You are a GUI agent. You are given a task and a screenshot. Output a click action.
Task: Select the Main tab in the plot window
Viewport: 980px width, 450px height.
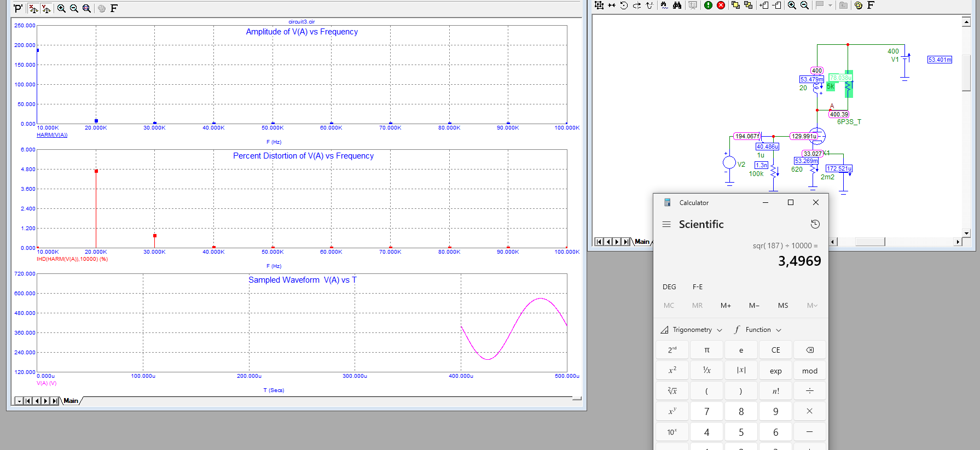71,401
